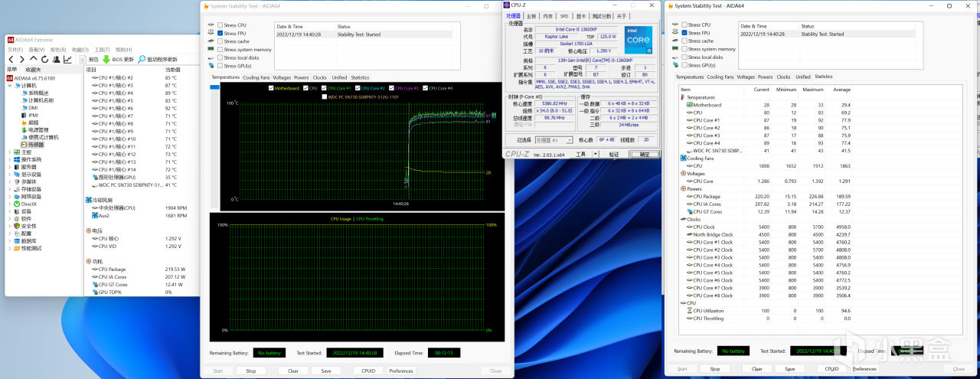This screenshot has height=379, width=980.
Task: Select the 传感器 sensor item in tree
Action: point(35,145)
